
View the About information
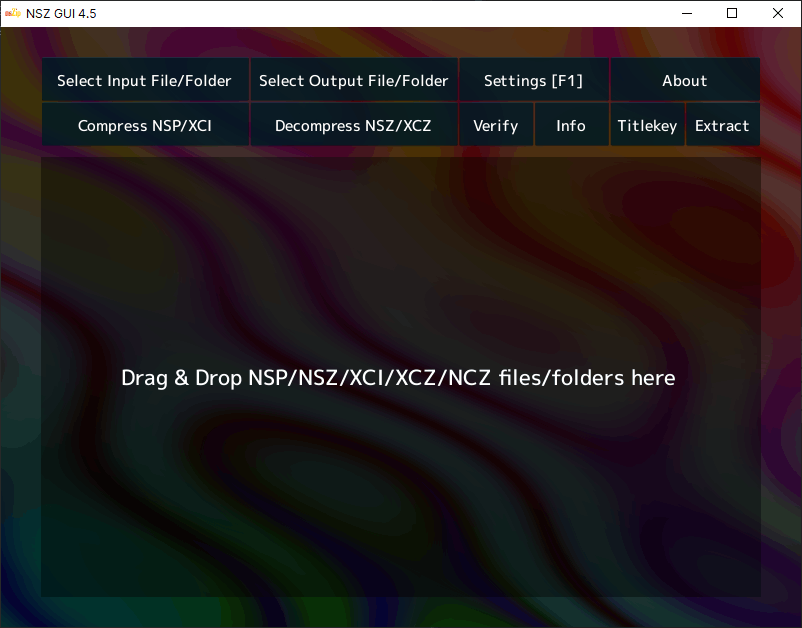pyautogui.click(x=685, y=80)
